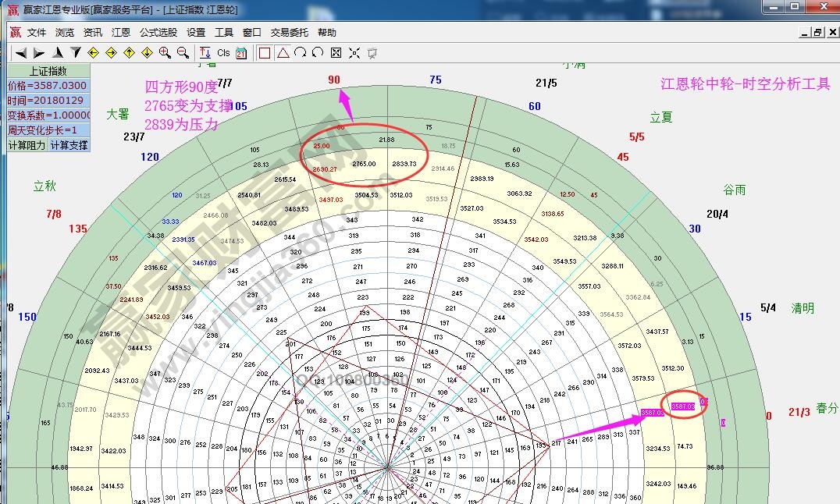Click the 计算阻力 button
840x504 pixels.
coord(27,145)
